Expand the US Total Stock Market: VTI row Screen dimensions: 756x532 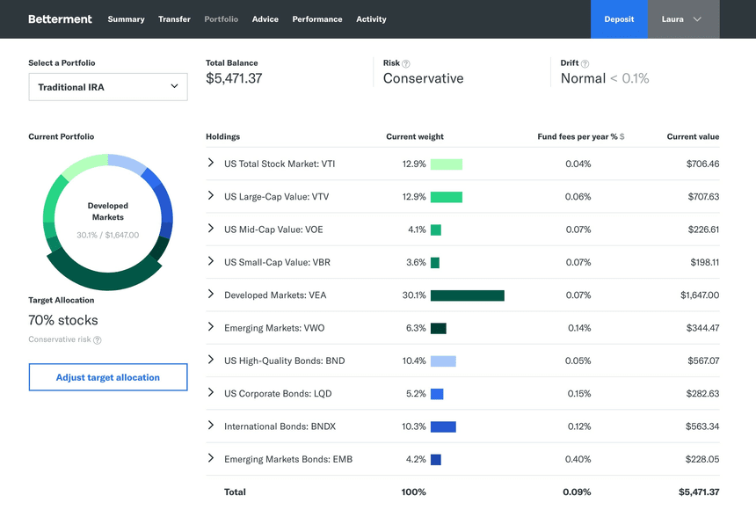coord(211,163)
